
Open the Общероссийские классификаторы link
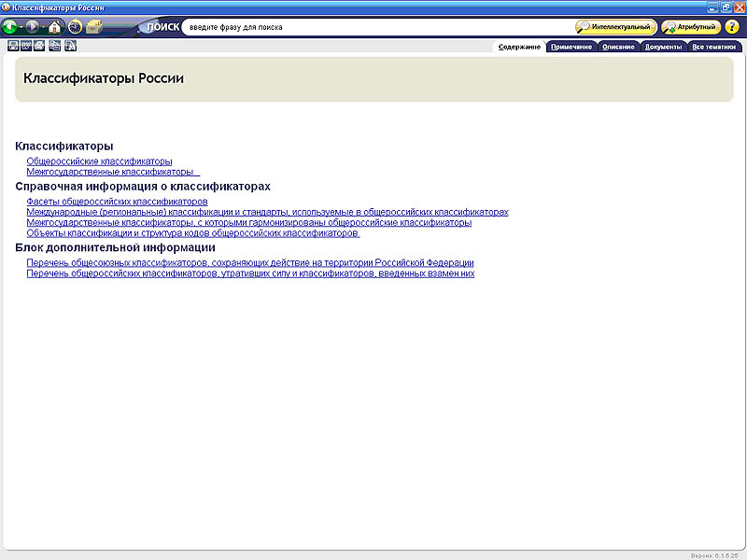coord(99,161)
